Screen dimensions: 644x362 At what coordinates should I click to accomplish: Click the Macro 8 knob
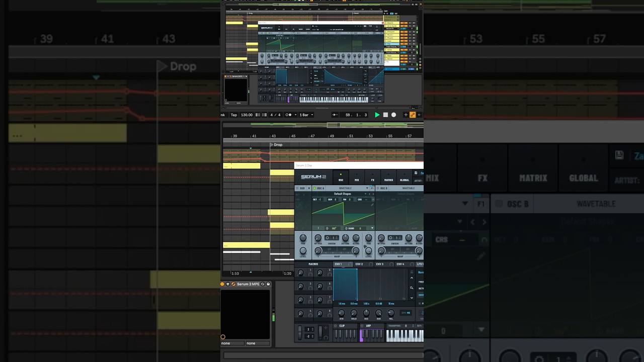[x=320, y=313]
